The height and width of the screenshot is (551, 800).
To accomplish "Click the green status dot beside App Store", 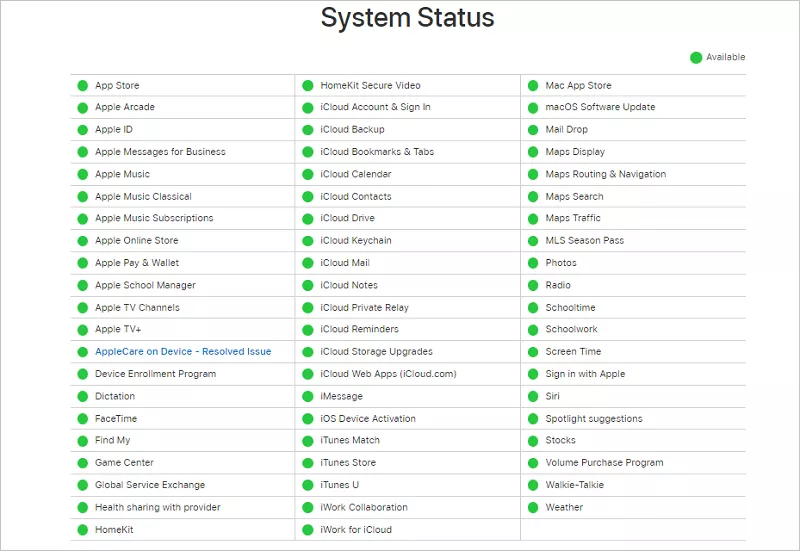I will coord(83,85).
